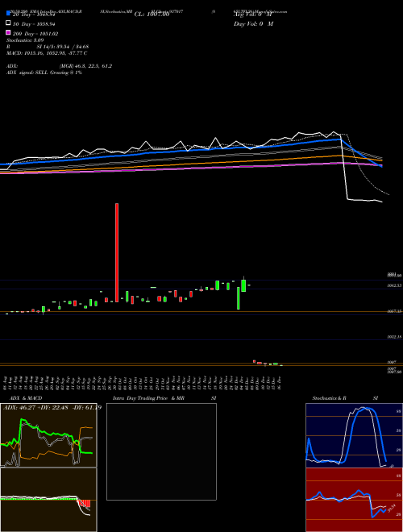This screenshot has width=403, height=532.
Task: Click the ADX (MGR) values line
Action: (x=60, y=66)
